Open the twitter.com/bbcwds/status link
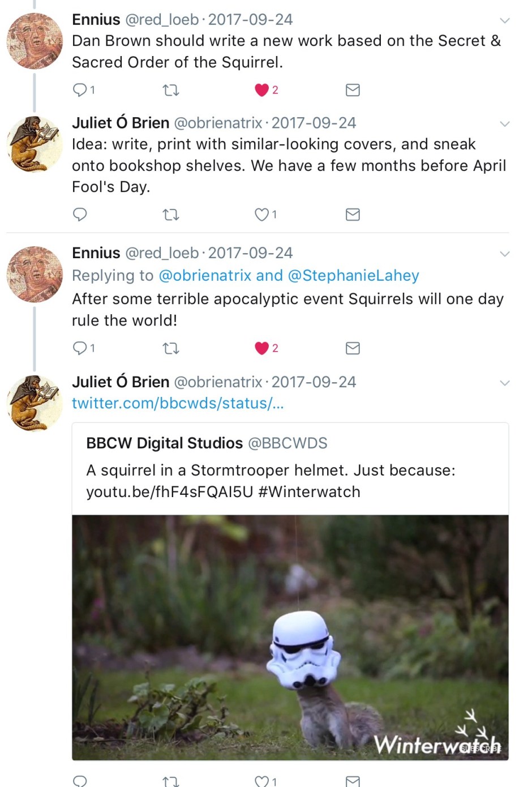 (178, 403)
